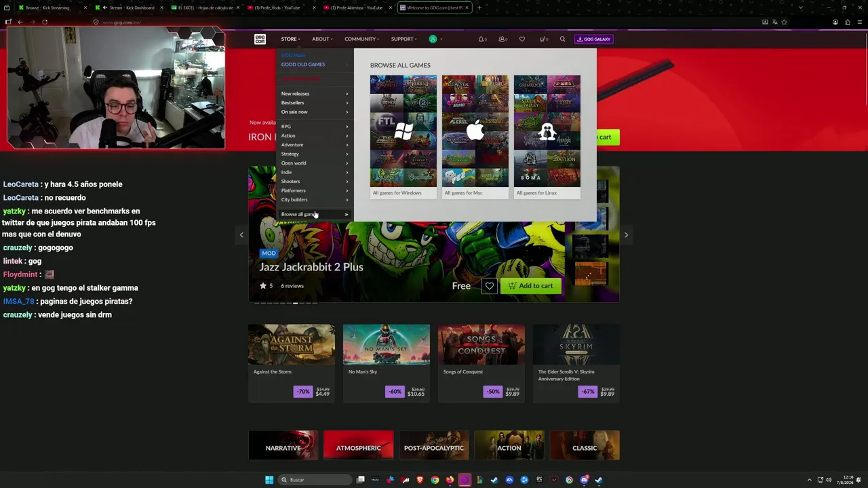The height and width of the screenshot is (488, 868).
Task: Click the Windows Start button
Action: (269, 480)
